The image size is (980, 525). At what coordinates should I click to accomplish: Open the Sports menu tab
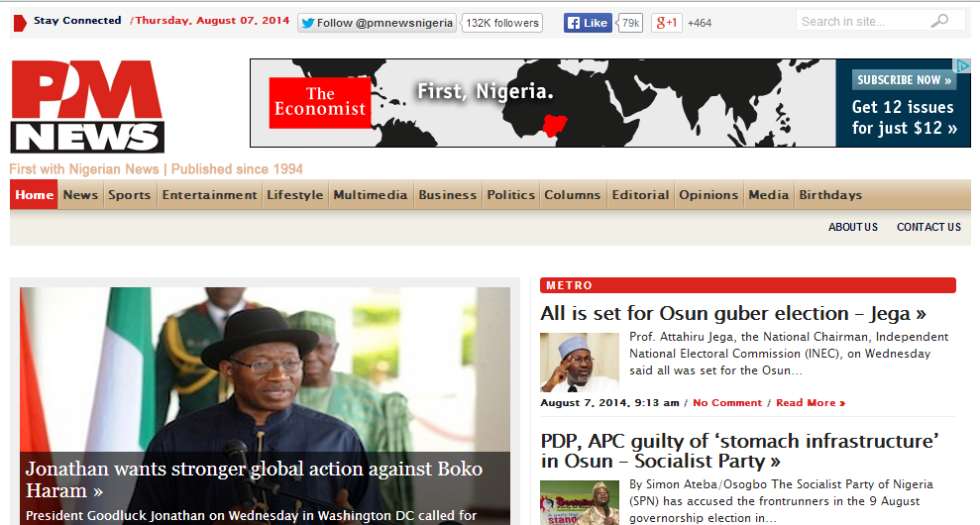130,194
